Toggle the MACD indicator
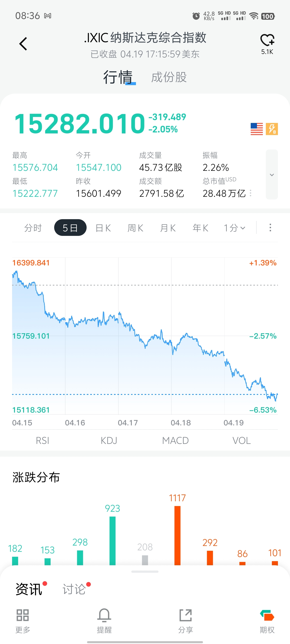The image size is (290, 644). [175, 441]
